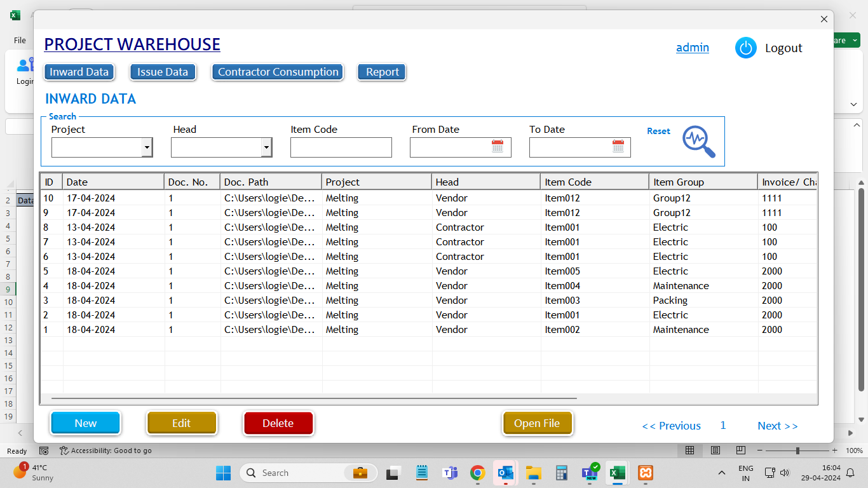Expand the Project dropdown
Viewport: 868px width, 488px height.
point(147,147)
